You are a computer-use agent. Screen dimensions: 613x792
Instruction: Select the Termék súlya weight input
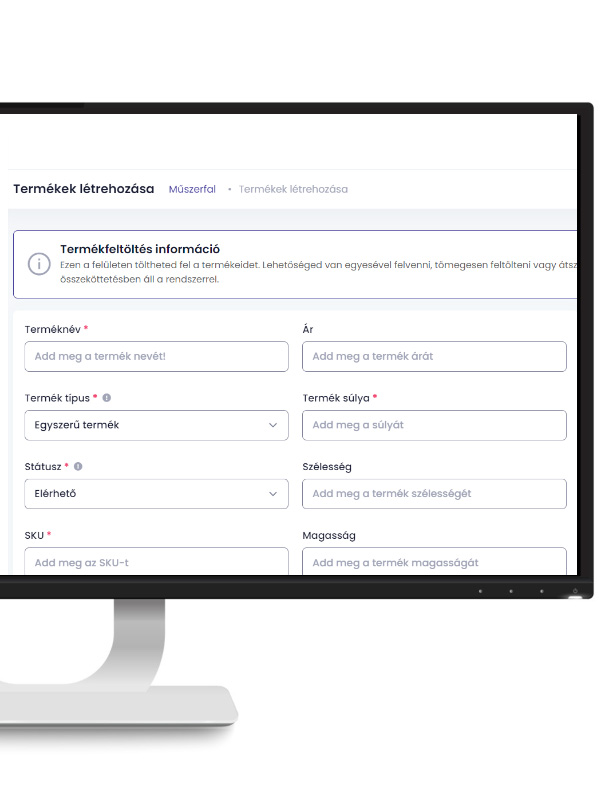click(434, 425)
